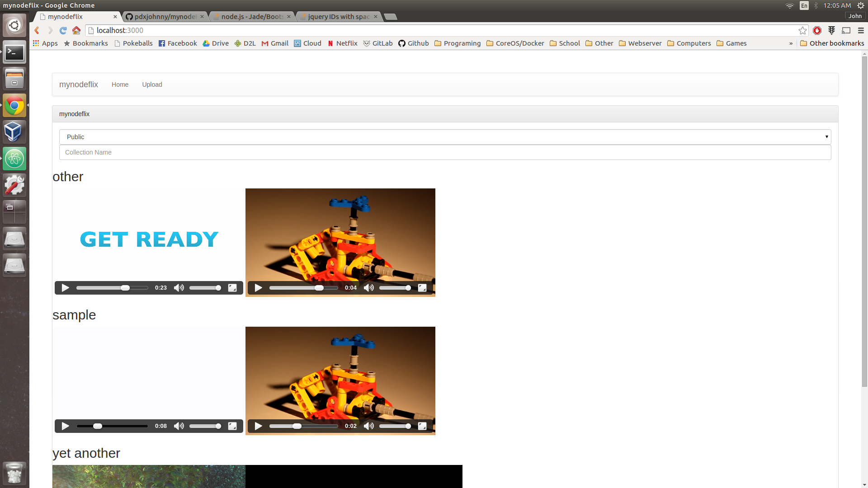Open Trash from the launcher
The width and height of the screenshot is (868, 488).
point(14,473)
